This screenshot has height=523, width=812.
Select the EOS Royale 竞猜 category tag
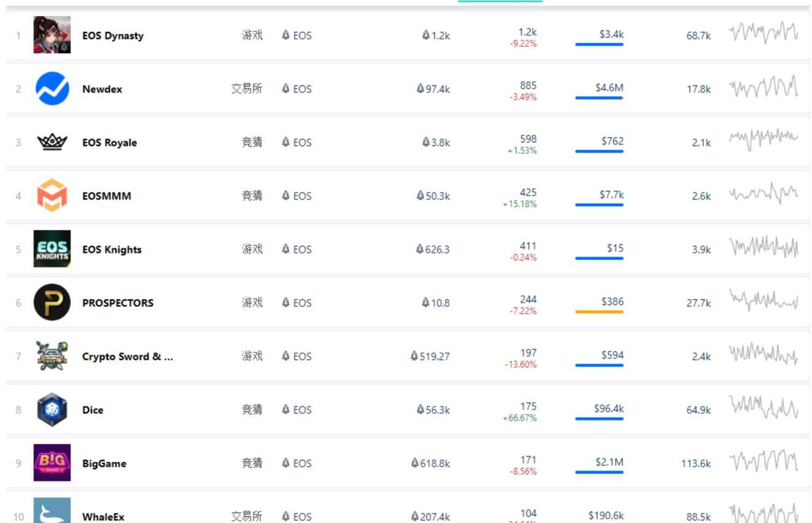coord(252,142)
